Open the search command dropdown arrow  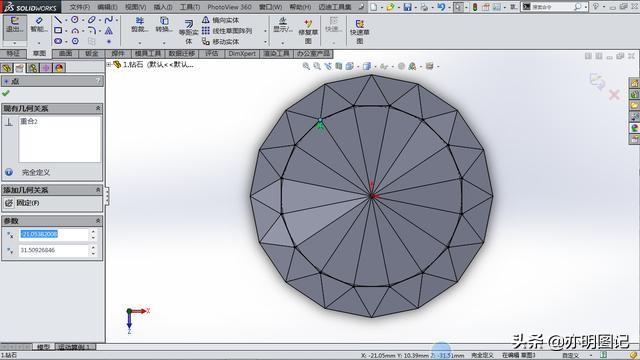click(586, 7)
